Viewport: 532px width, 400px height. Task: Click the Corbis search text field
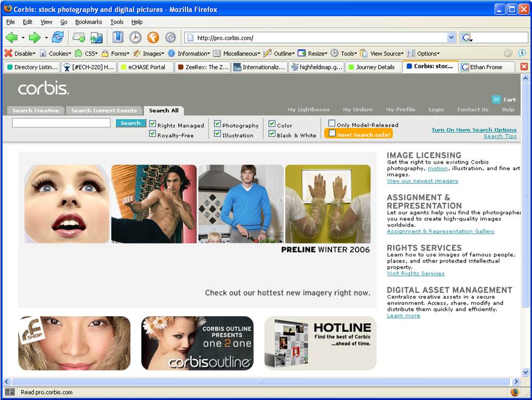pyautogui.click(x=61, y=123)
